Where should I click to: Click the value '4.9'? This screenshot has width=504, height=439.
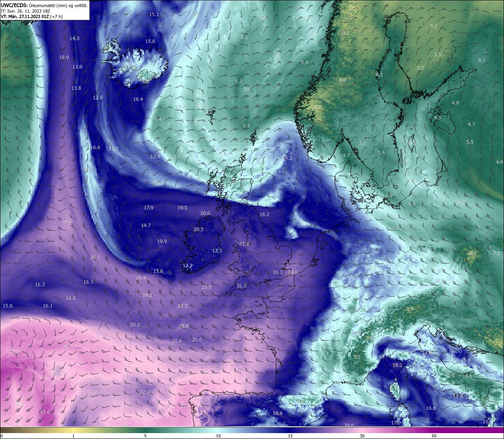click(455, 103)
